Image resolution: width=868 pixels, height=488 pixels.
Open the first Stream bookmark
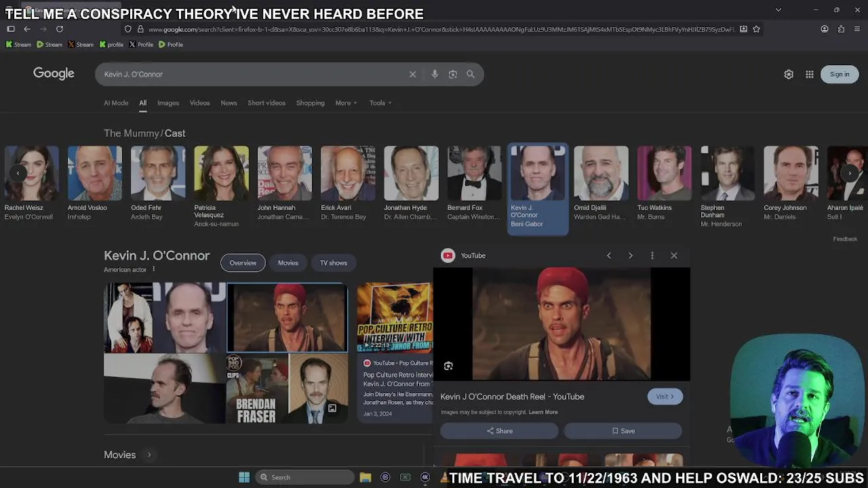[x=18, y=45]
